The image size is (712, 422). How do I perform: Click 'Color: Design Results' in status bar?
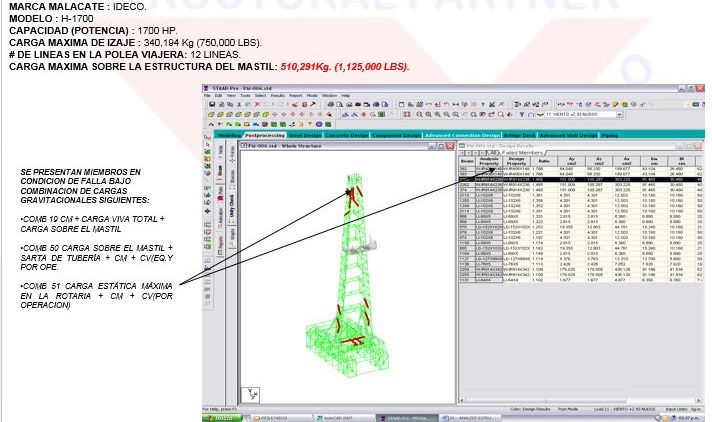click(530, 409)
